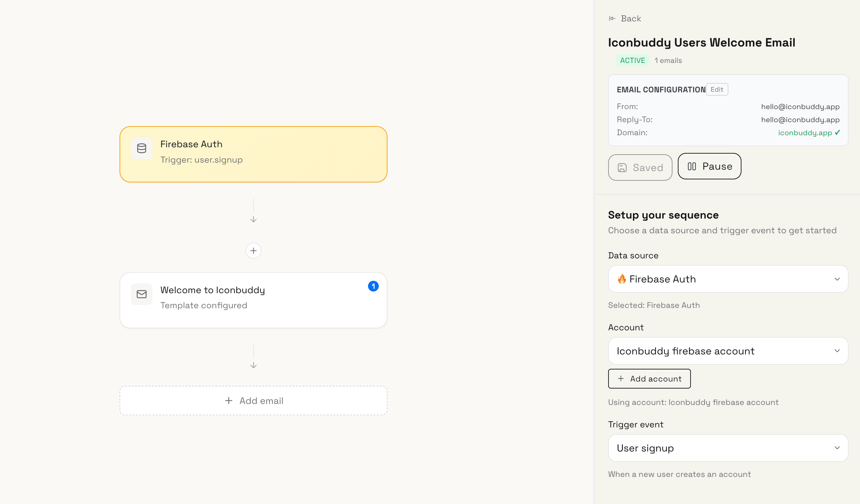Click the EMAIL CONFIGURATION heading

point(661,90)
